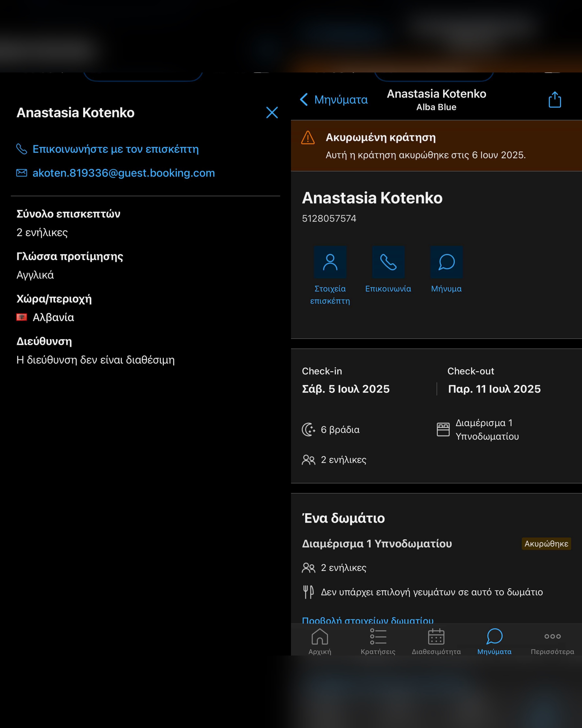Close the Anastasia Kotenko guest details panel
The width and height of the screenshot is (582, 728).
272,112
